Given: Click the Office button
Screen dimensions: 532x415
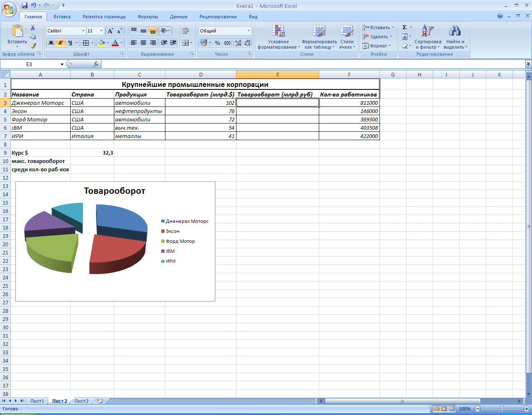Looking at the screenshot, I should pyautogui.click(x=9, y=8).
